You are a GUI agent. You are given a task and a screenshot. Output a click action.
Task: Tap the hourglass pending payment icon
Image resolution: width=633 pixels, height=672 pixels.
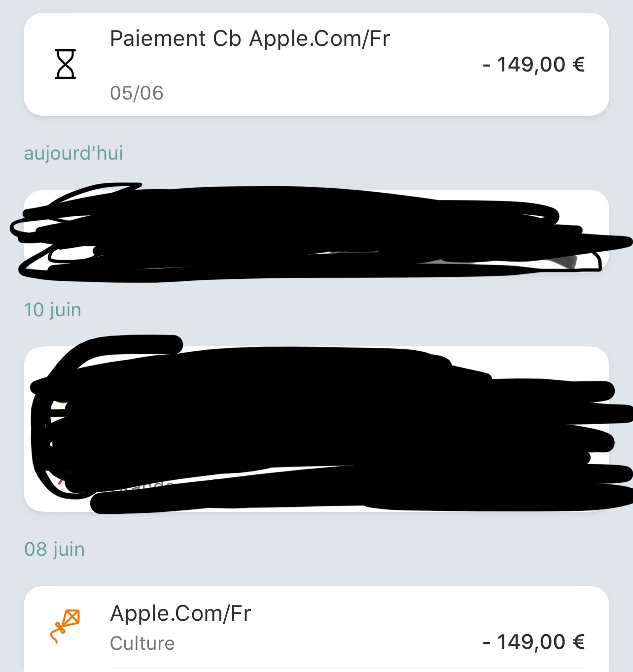point(65,64)
